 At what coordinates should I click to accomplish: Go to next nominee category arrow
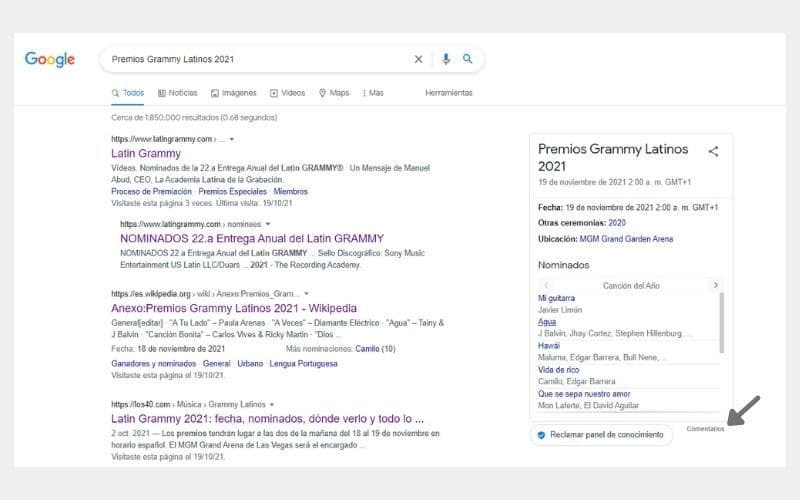click(715, 285)
